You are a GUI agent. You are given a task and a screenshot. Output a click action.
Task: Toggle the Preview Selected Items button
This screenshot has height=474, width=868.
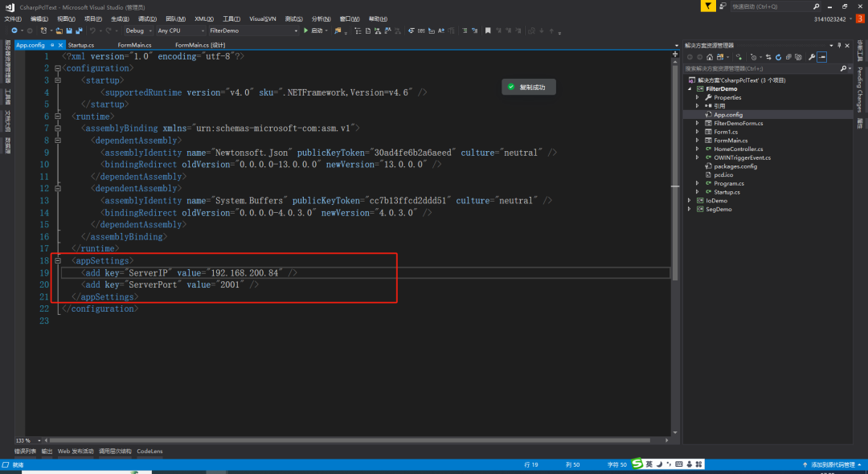(x=822, y=57)
